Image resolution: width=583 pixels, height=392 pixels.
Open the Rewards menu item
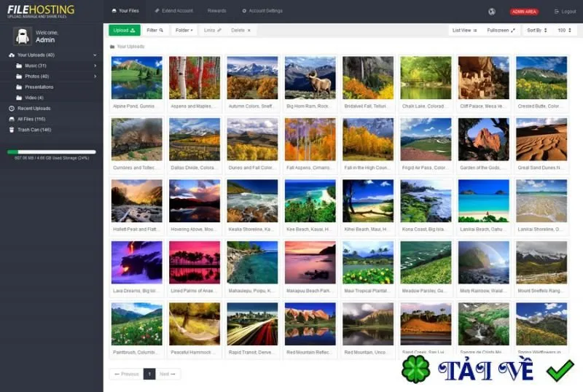[216, 11]
